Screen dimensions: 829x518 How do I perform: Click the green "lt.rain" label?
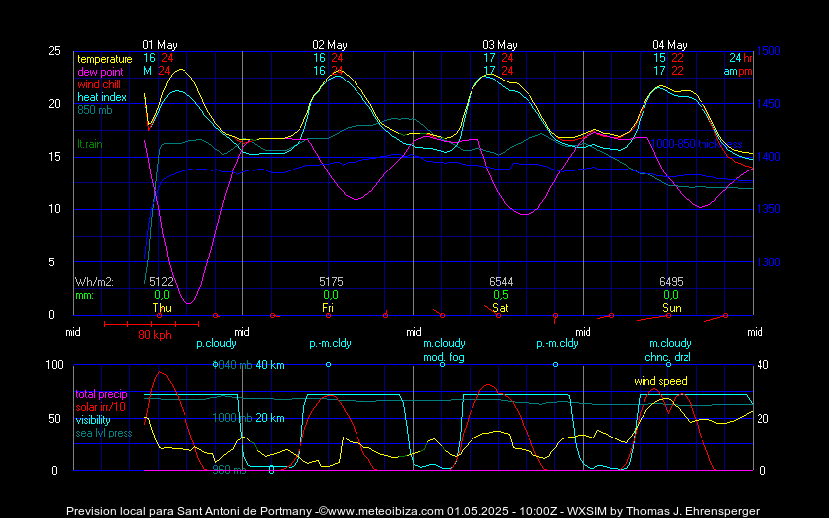click(90, 144)
